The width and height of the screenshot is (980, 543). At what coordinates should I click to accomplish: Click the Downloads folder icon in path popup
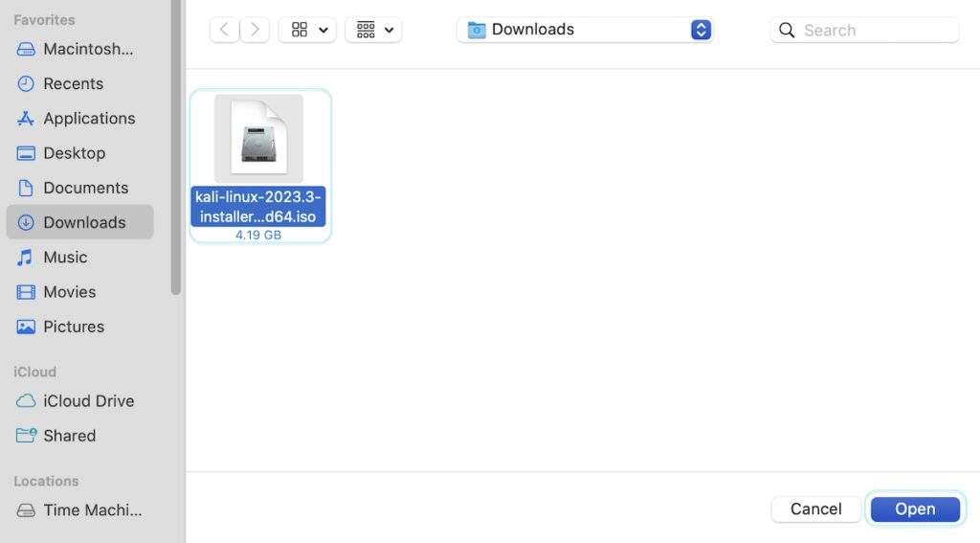(477, 30)
